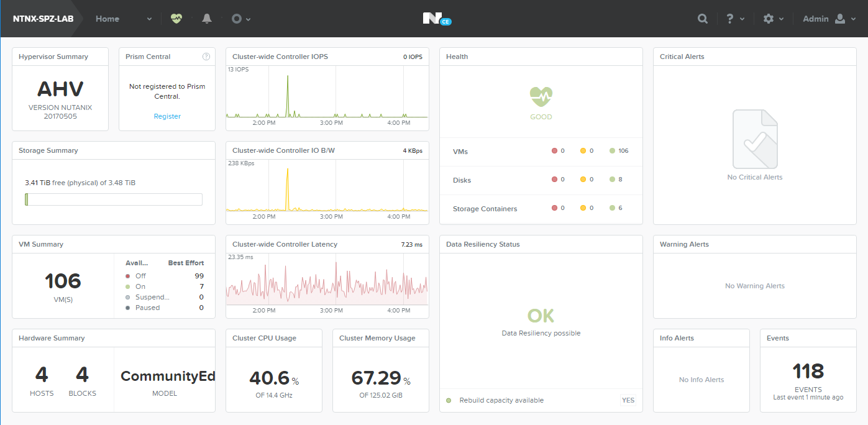Image resolution: width=868 pixels, height=425 pixels.
Task: Open settings via the gear icon
Action: coord(769,19)
